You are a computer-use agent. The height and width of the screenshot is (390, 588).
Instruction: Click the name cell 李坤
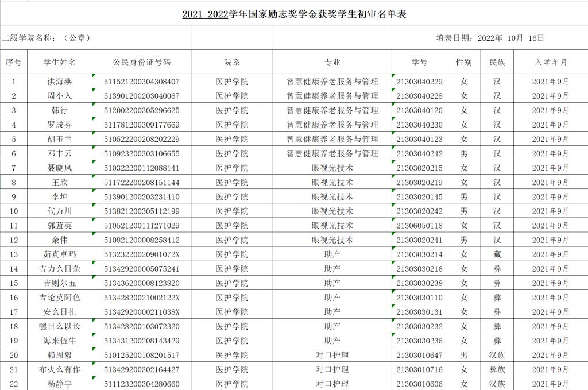[x=60, y=196]
